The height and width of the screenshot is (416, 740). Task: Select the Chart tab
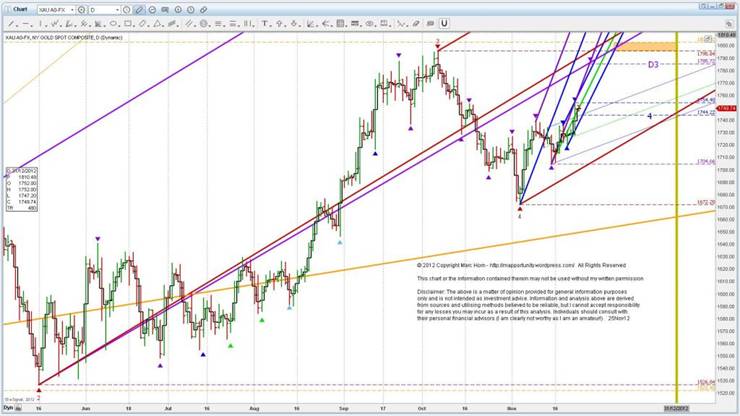tap(19, 9)
